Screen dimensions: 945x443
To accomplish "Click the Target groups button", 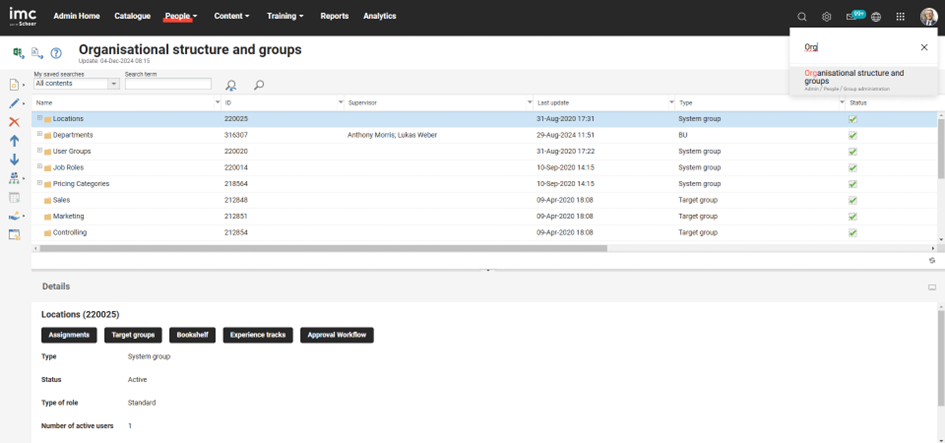I will click(x=133, y=335).
